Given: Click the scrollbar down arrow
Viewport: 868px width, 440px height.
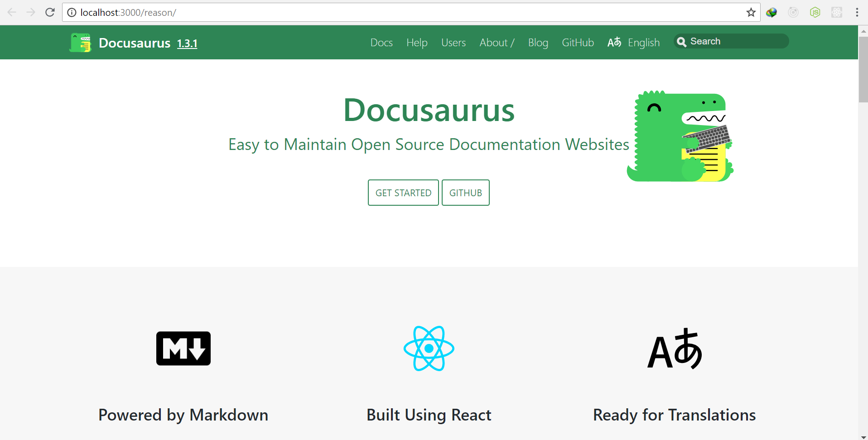Looking at the screenshot, I should [863, 437].
